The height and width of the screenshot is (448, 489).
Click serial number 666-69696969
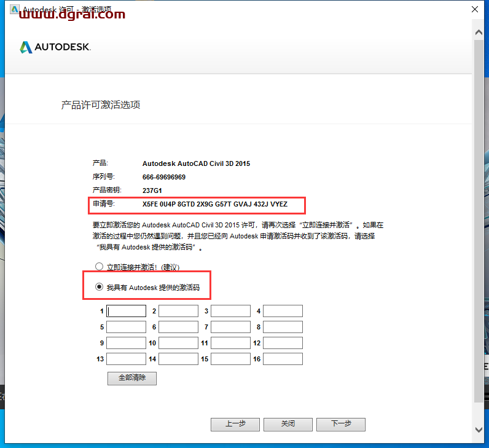click(164, 177)
